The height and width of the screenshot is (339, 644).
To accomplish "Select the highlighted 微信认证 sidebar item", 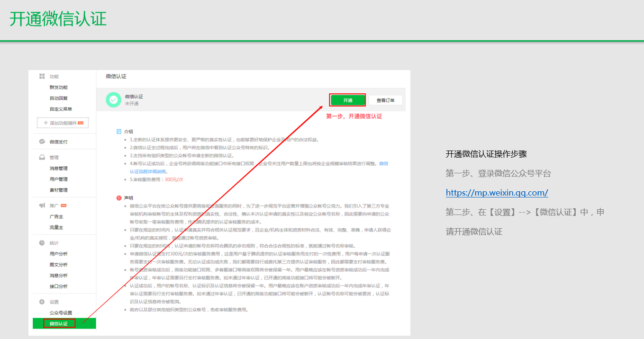I will (64, 324).
